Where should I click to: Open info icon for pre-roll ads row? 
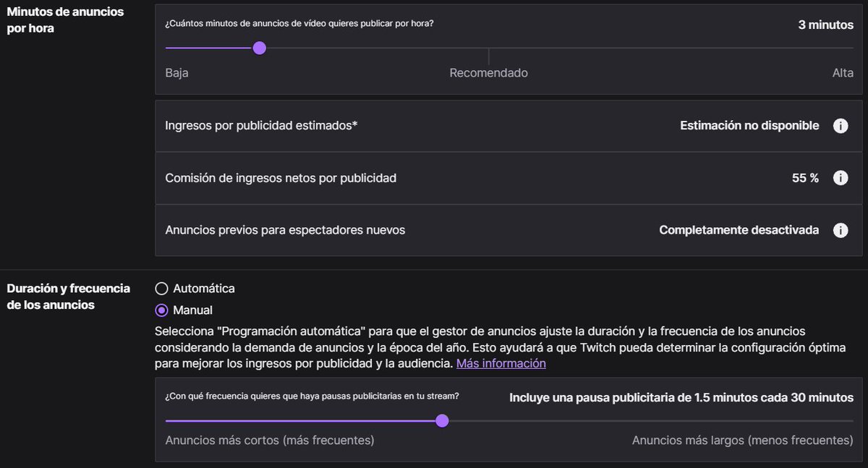pos(840,230)
